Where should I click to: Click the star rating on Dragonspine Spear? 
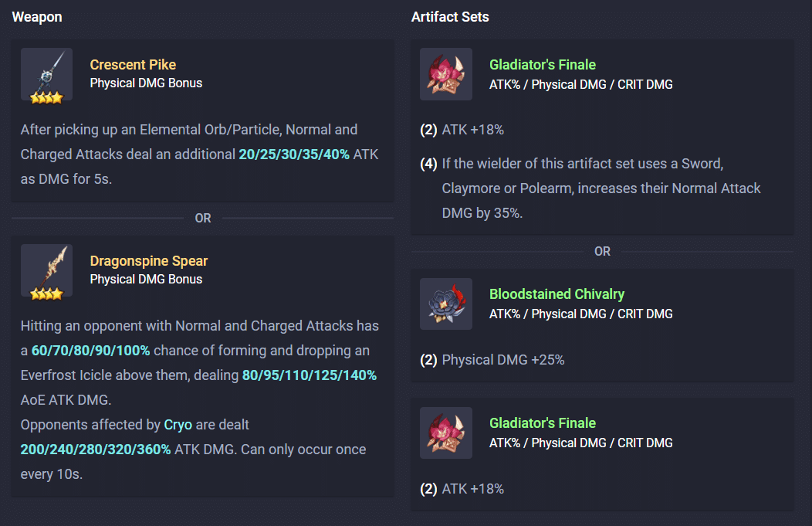46,294
